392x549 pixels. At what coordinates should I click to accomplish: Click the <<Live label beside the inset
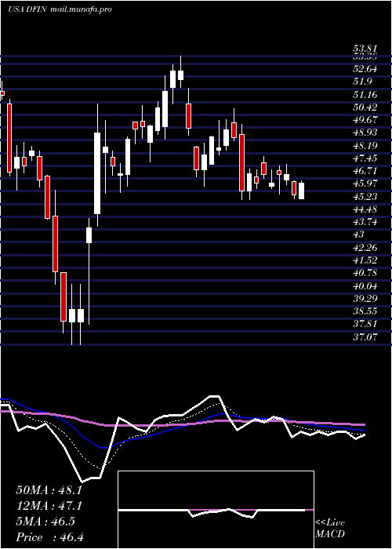pos(330,523)
